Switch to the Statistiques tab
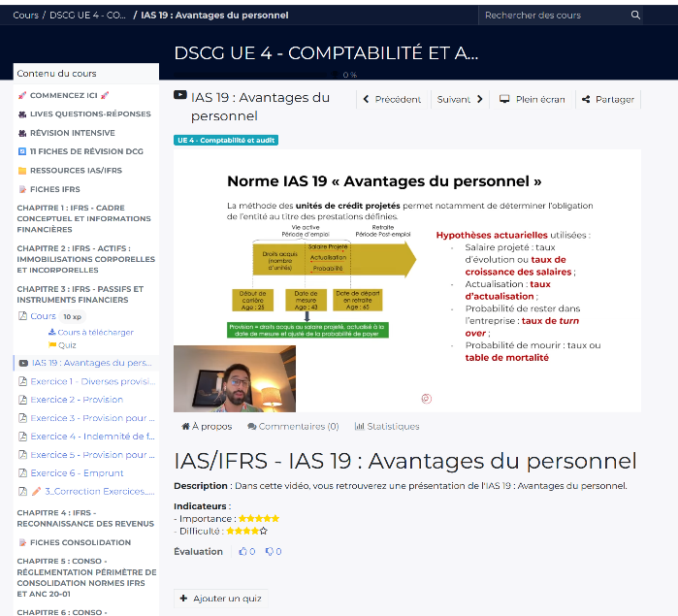Screen dimensions: 678x616 (387, 426)
